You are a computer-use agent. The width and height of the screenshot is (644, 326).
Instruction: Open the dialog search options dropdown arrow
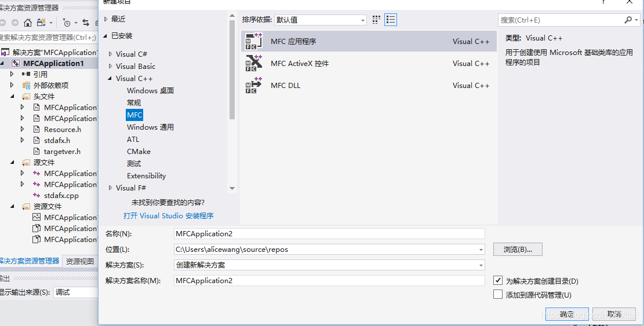click(636, 20)
